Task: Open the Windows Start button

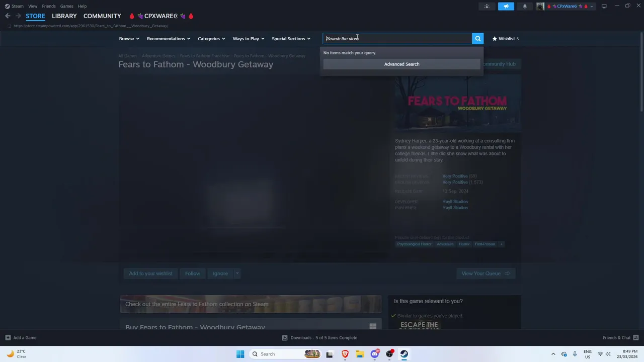Action: coord(240,354)
